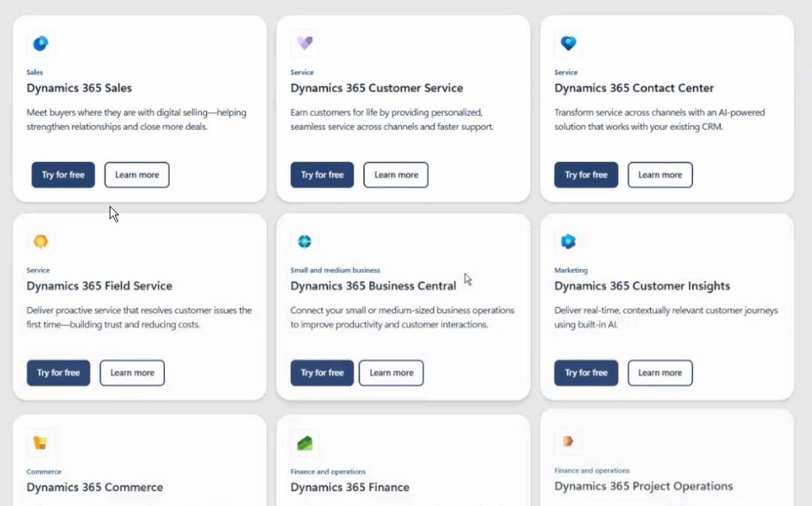Click the Dynamics 365 Field Service icon

coord(40,242)
